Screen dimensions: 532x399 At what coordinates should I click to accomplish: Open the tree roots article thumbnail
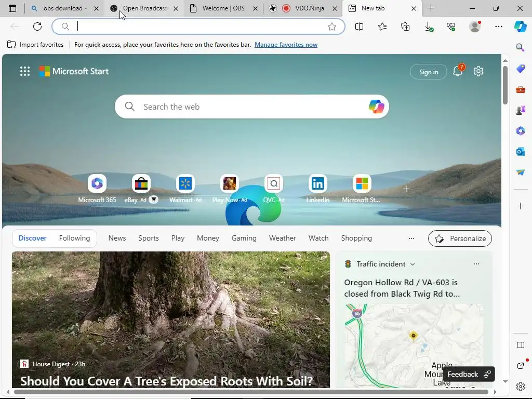pos(170,320)
